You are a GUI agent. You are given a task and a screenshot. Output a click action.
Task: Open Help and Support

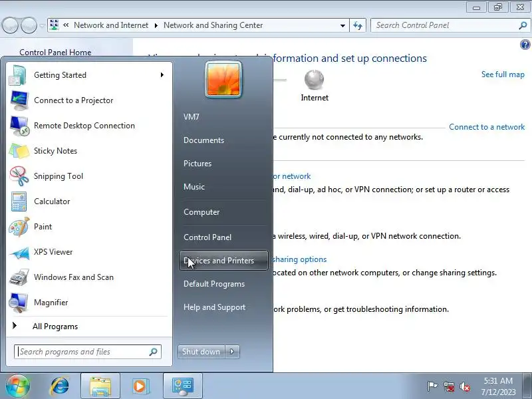click(214, 307)
